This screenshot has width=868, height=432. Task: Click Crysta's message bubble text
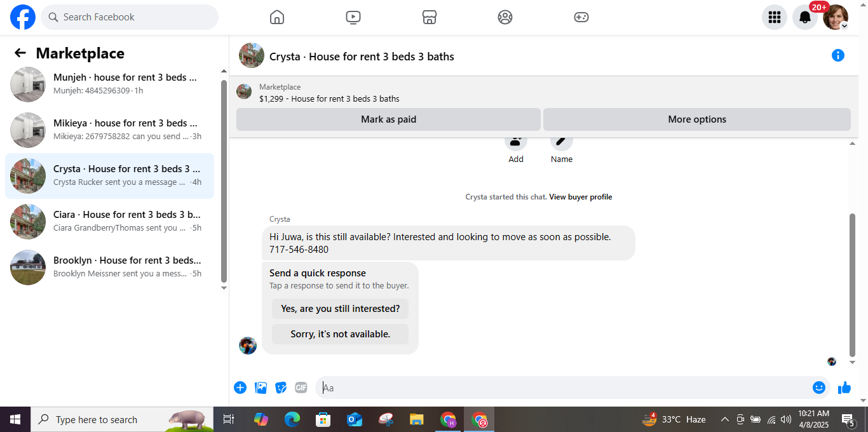point(440,243)
